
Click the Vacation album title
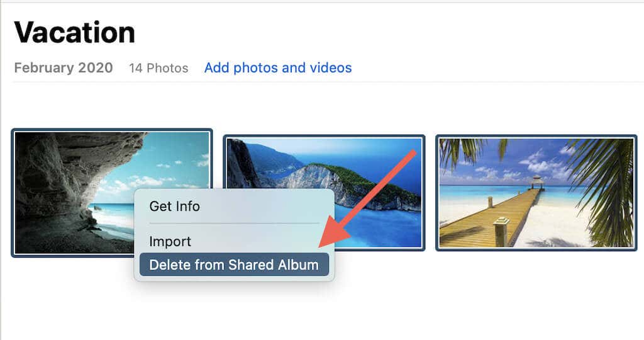[75, 32]
